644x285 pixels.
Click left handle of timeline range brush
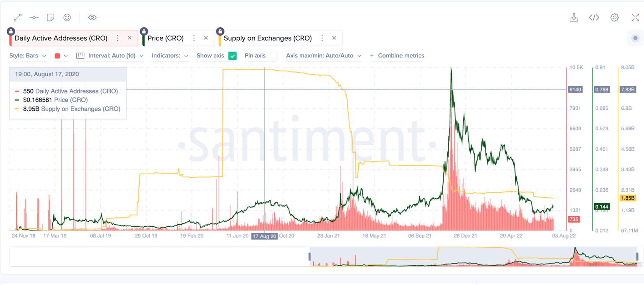(310, 256)
